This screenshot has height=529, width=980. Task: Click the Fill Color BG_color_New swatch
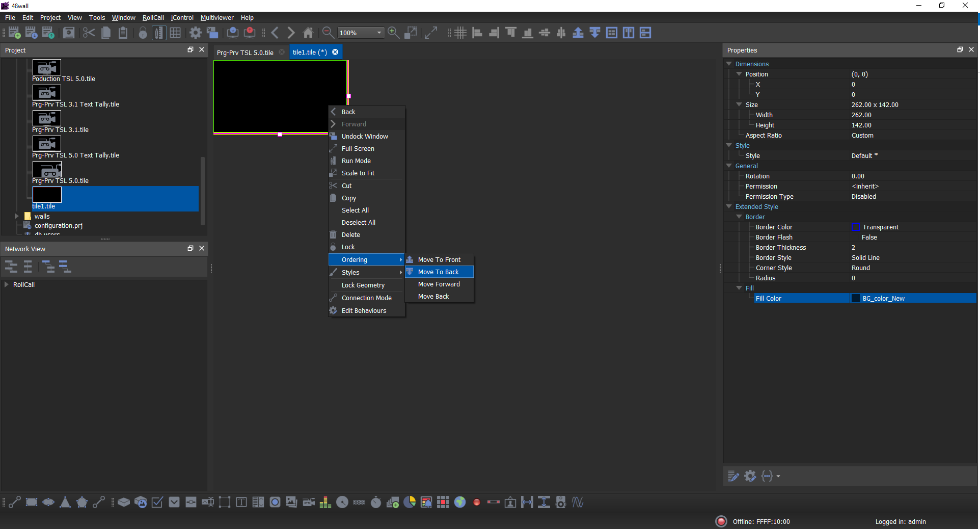coord(856,298)
